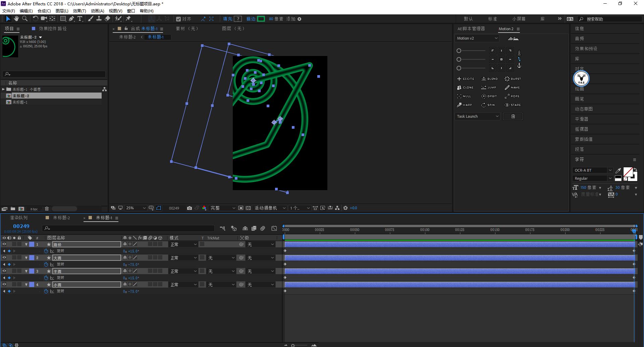This screenshot has width=644, height=347.
Task: Hide the 路径 layer with eye icon
Action: (4, 244)
